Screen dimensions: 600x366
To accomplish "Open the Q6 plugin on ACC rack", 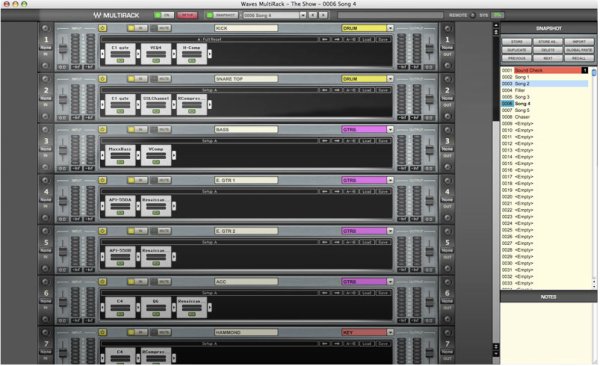I will coord(156,307).
